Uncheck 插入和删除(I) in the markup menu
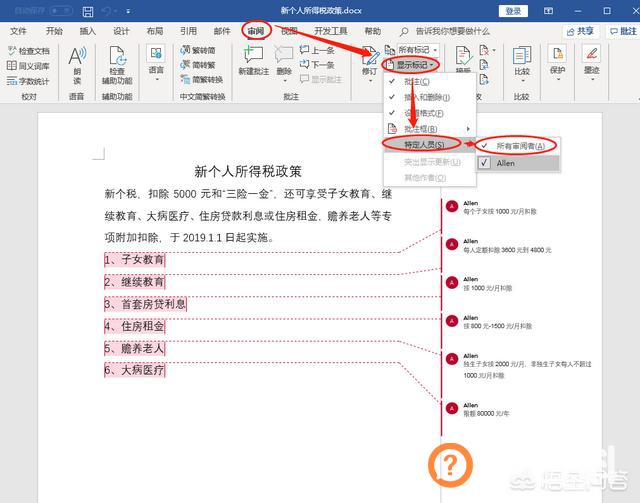 (429, 97)
